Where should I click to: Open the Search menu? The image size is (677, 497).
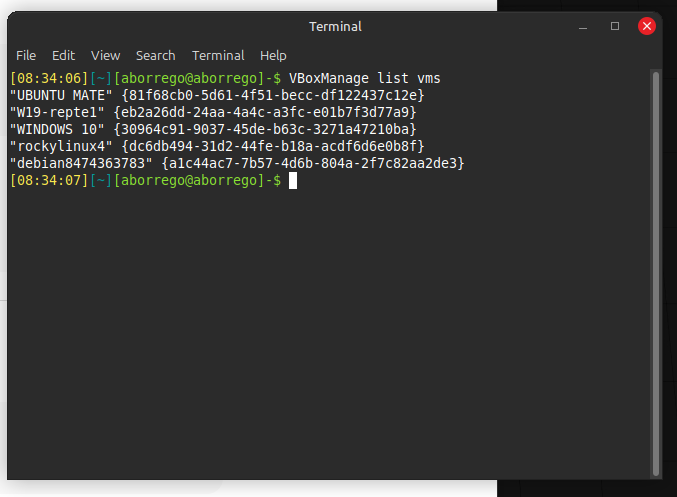tap(155, 55)
